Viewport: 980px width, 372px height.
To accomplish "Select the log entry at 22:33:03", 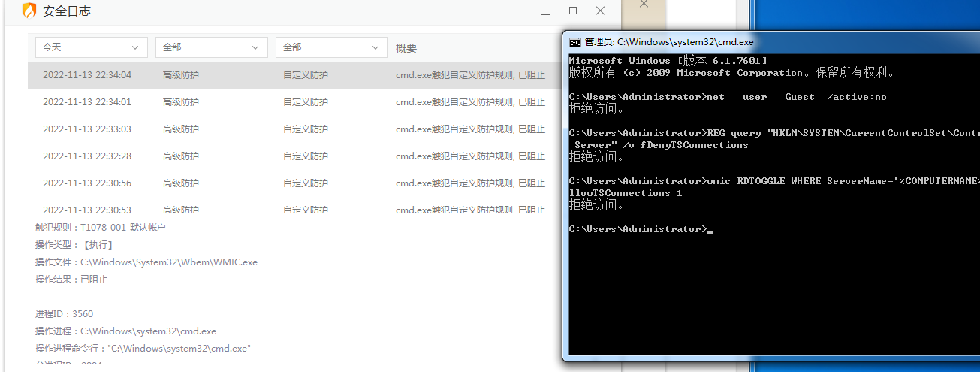I will 294,129.
